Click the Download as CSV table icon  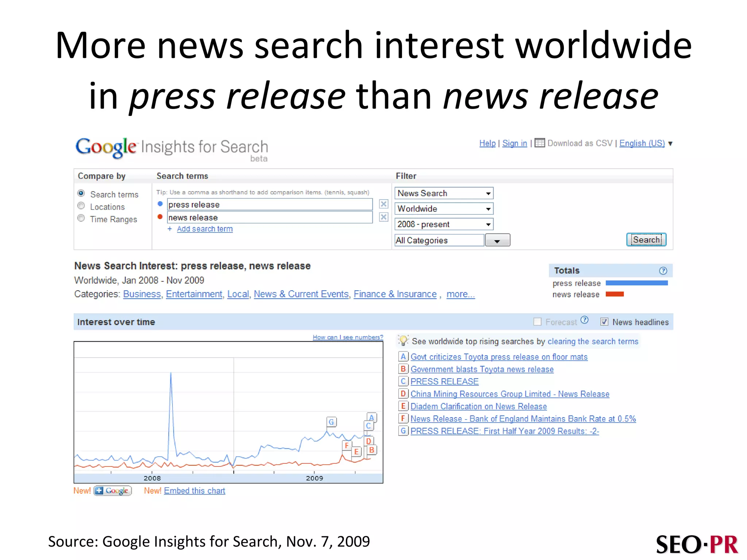[539, 143]
